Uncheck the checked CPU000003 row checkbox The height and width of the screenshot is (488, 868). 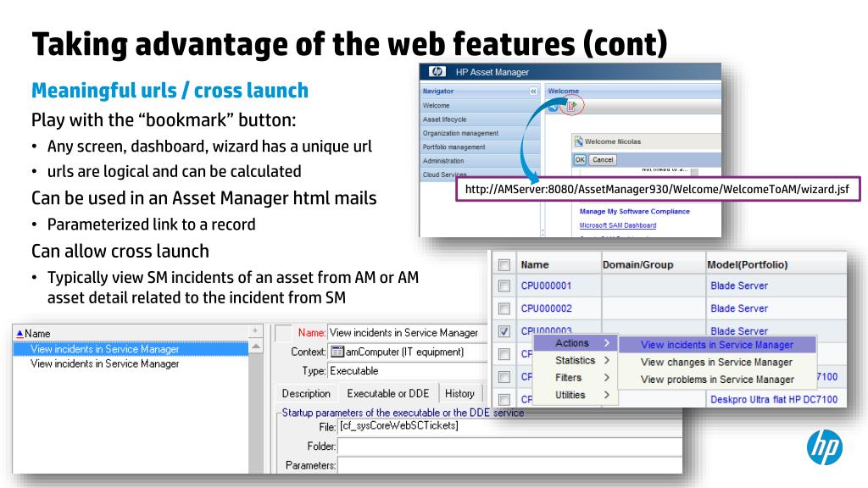pos(504,331)
